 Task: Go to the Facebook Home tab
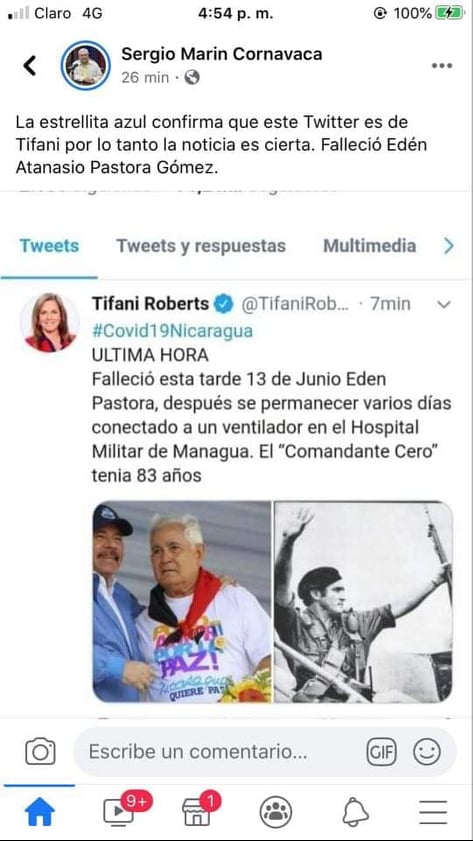point(40,812)
